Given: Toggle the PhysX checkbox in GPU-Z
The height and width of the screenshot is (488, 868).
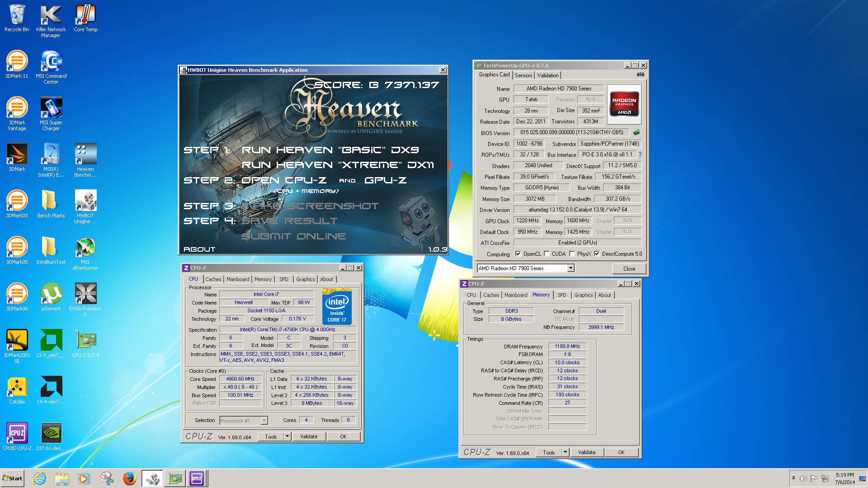Looking at the screenshot, I should (x=572, y=254).
